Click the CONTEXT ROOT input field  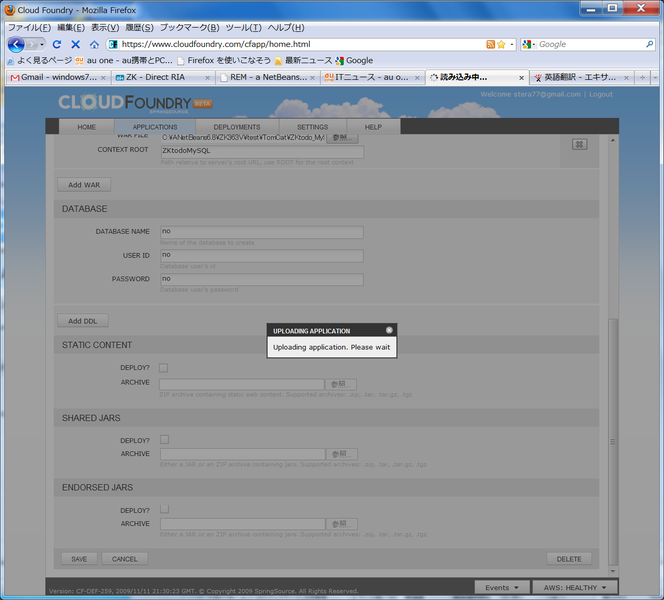[x=262, y=151]
